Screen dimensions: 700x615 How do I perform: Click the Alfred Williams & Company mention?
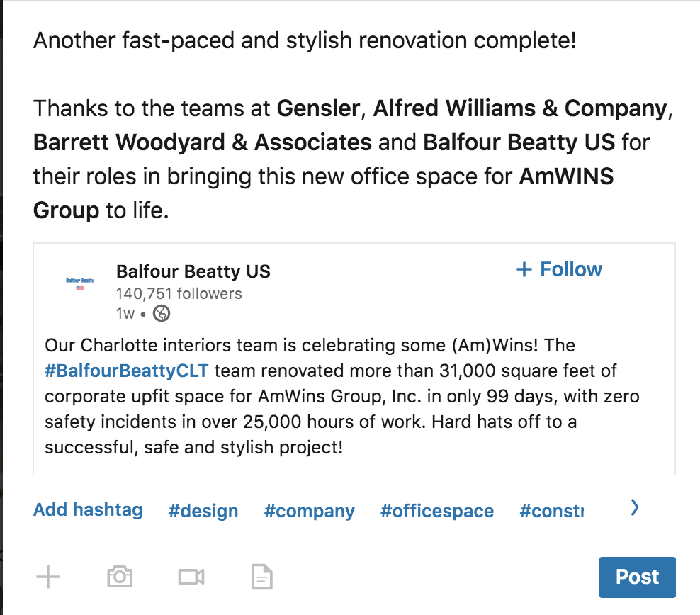520,108
